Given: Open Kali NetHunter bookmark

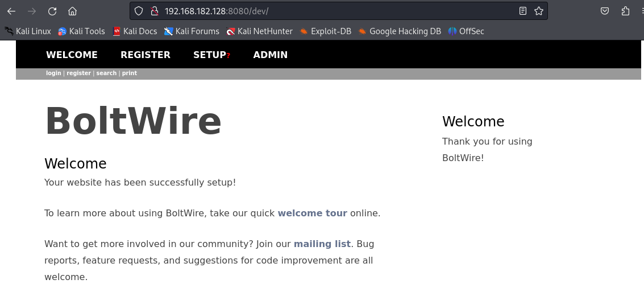Looking at the screenshot, I should (x=259, y=31).
